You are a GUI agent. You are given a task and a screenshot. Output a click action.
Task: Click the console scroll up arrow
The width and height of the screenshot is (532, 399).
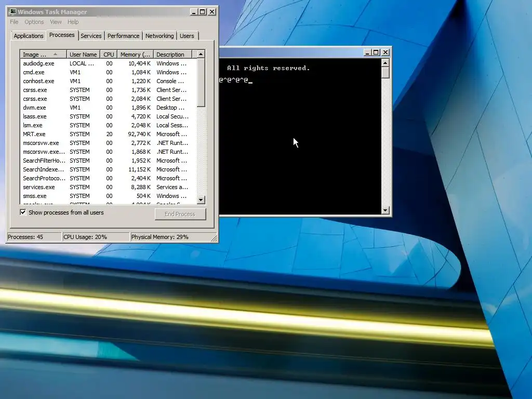385,63
